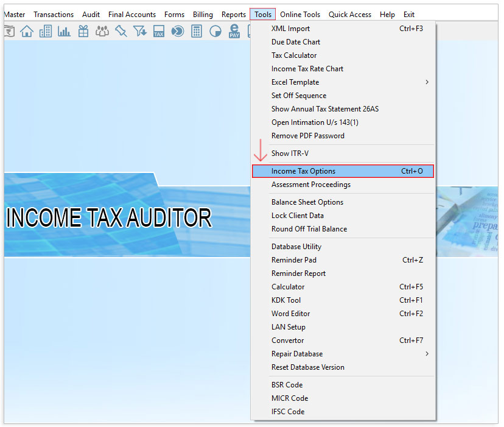Click the gift box toolbar icon

pos(83,31)
